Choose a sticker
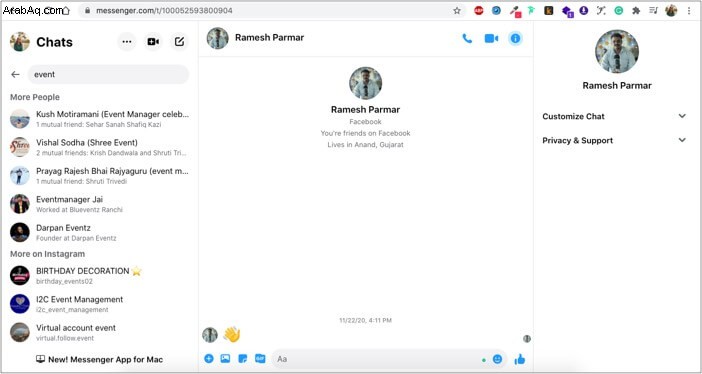 point(243,359)
